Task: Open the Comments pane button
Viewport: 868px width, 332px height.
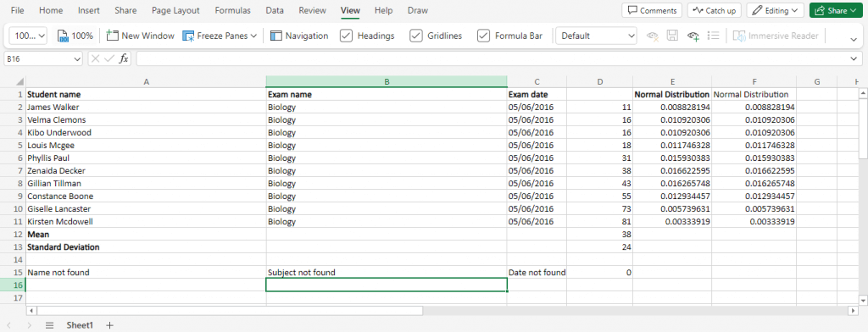Action: tap(652, 10)
